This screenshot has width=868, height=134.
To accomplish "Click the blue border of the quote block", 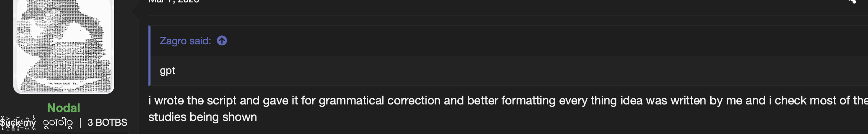I will coord(149,56).
